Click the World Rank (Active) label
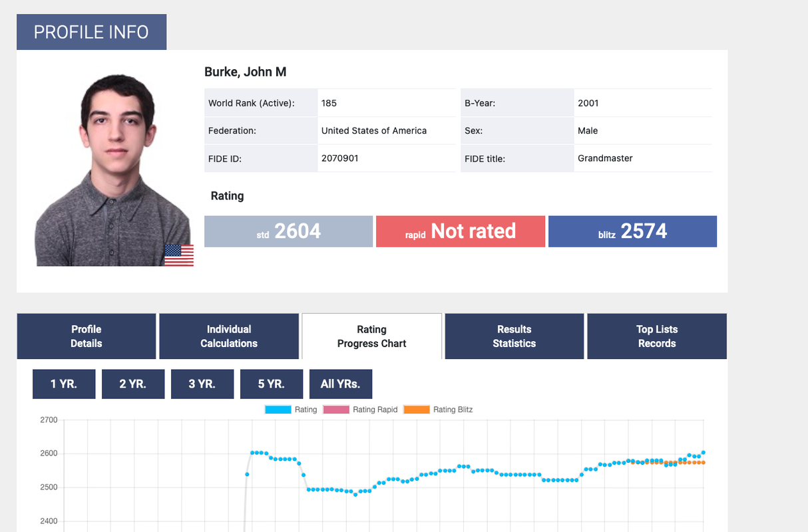The width and height of the screenshot is (808, 532). (252, 103)
